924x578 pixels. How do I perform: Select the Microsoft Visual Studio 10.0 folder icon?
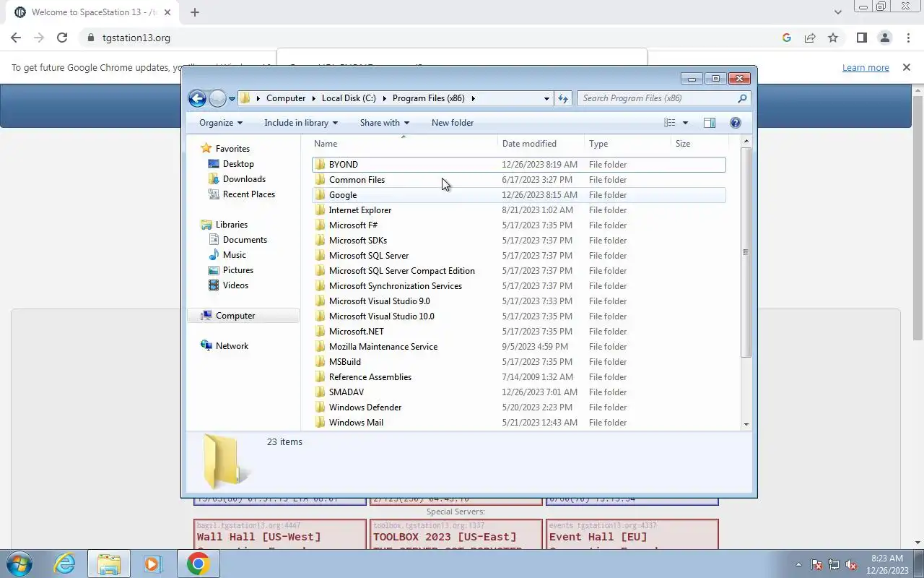320,316
